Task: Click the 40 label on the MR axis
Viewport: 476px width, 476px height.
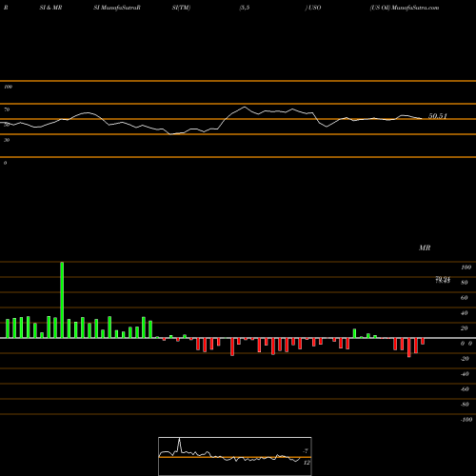Action: coord(465,313)
